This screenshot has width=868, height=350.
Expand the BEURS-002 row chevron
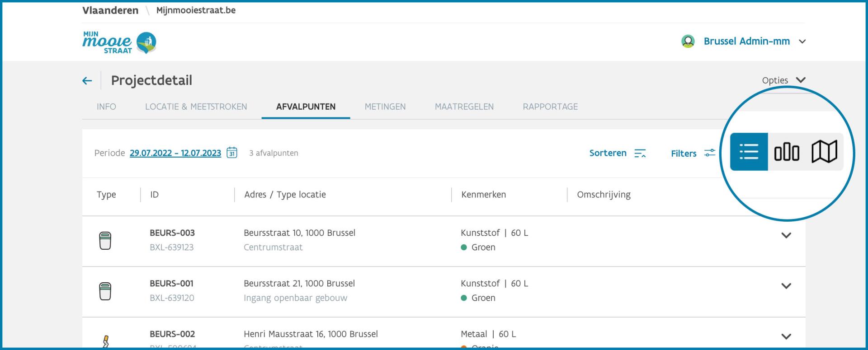(786, 336)
